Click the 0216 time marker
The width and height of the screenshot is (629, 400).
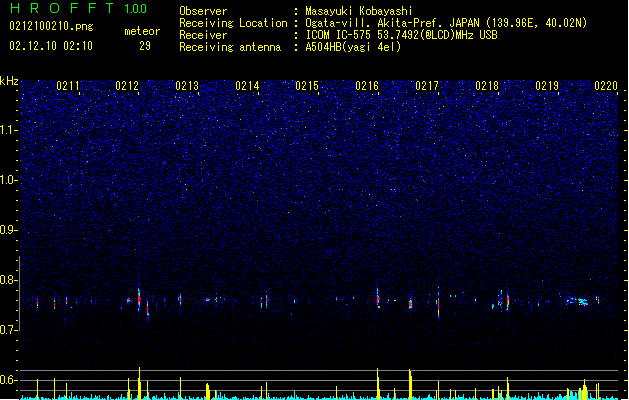click(x=367, y=86)
